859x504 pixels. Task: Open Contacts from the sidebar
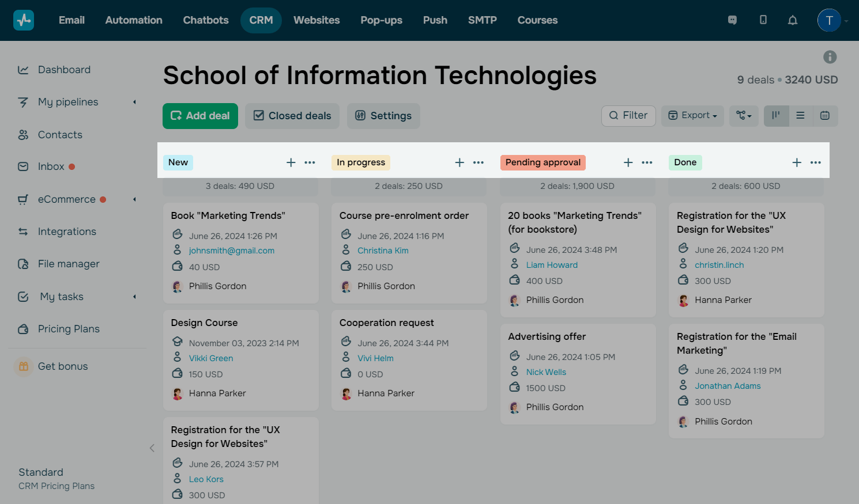(60, 135)
